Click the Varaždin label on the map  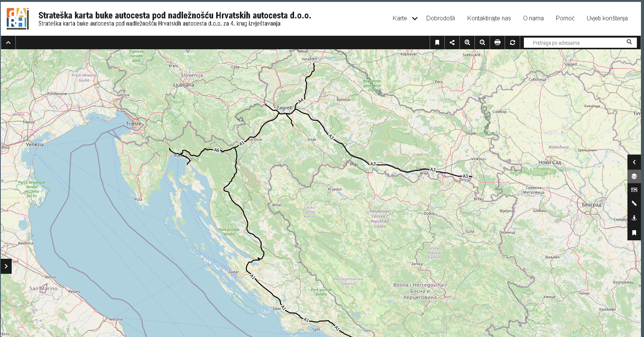pyautogui.click(x=309, y=59)
